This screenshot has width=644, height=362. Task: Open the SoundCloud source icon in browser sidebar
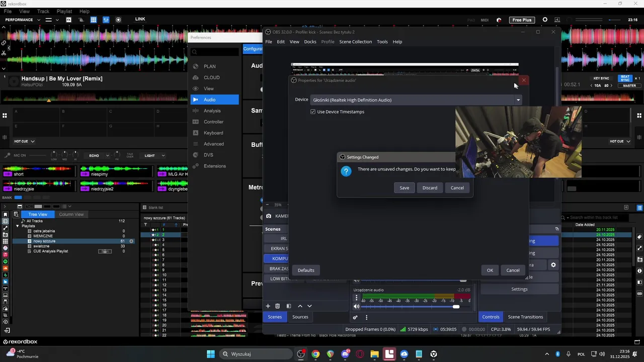(x=6, y=268)
